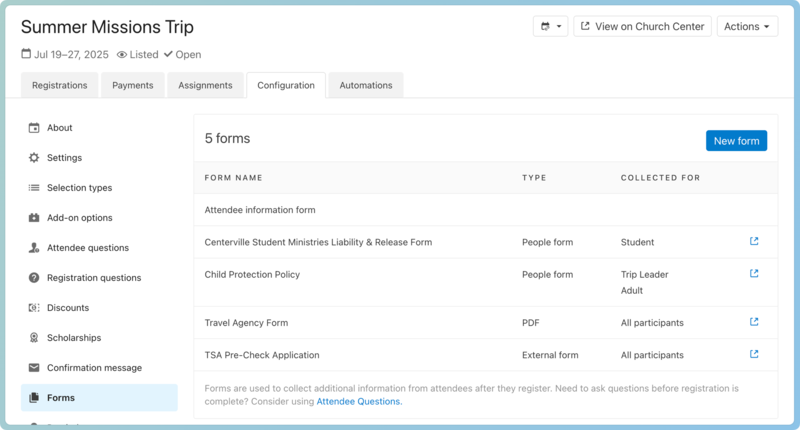Viewport: 800px width, 430px height.
Task: Click the Scholarships ribbon icon in sidebar
Action: click(34, 338)
